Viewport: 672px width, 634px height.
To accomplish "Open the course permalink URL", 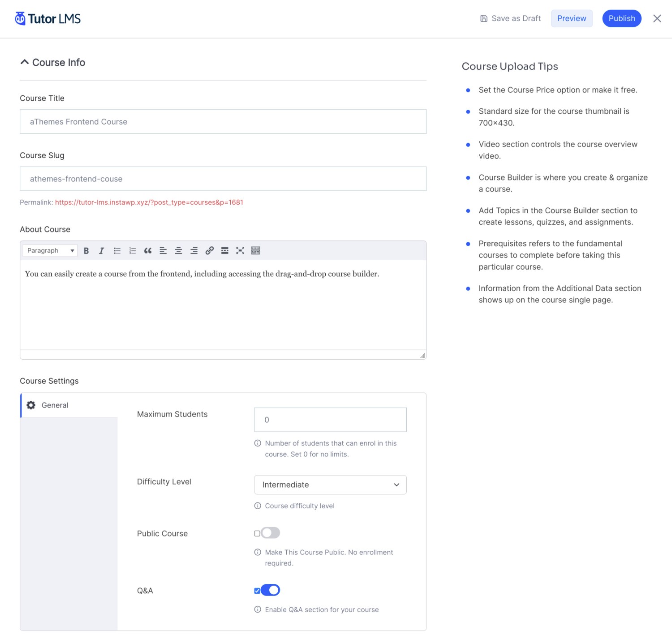I will tap(149, 202).
